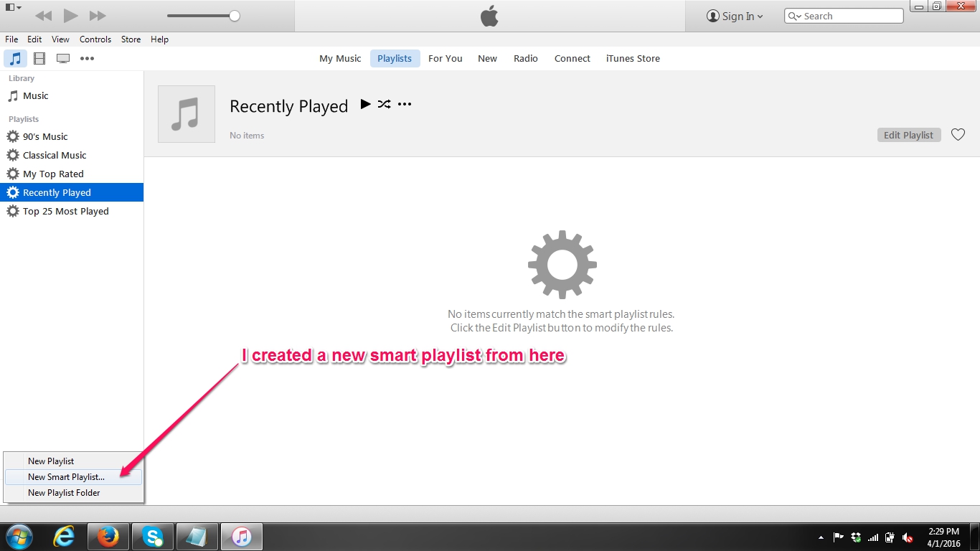
Task: Open the Store menu
Action: tap(131, 39)
